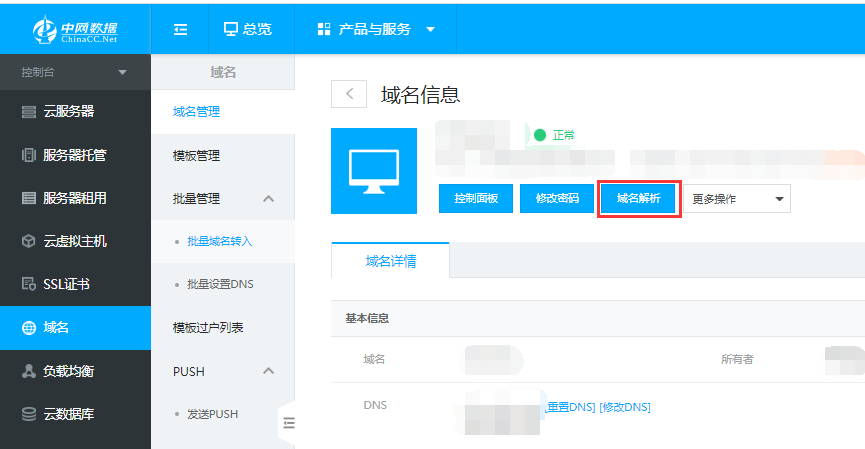Switch to the 域名详情 tab
Image resolution: width=865 pixels, height=449 pixels.
391,261
